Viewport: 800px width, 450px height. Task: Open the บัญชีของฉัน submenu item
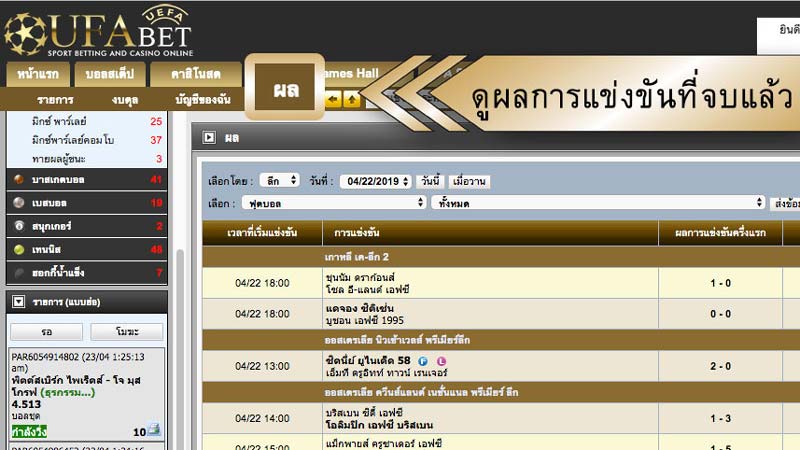pyautogui.click(x=203, y=100)
